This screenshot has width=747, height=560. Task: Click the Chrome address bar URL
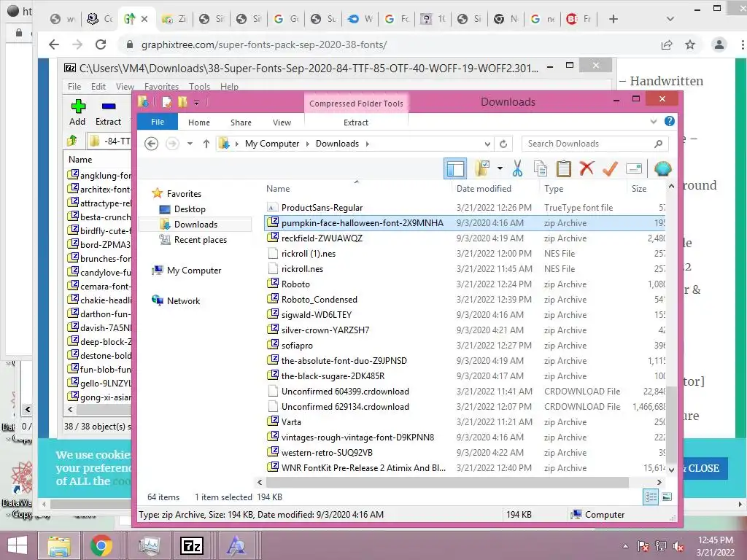click(263, 44)
